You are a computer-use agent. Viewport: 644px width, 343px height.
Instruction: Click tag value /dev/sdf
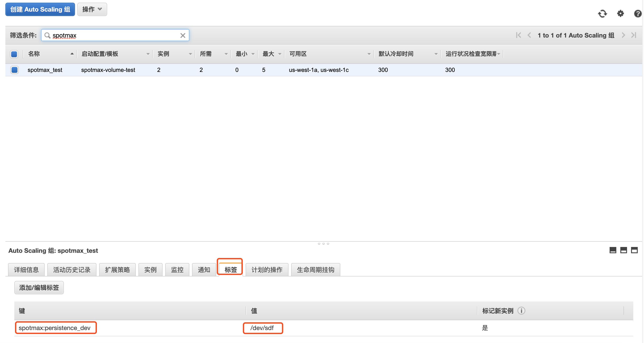262,328
